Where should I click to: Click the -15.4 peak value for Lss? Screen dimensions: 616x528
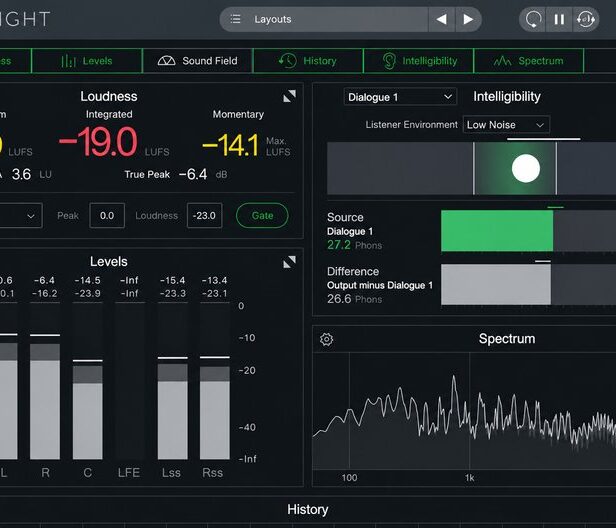point(172,280)
